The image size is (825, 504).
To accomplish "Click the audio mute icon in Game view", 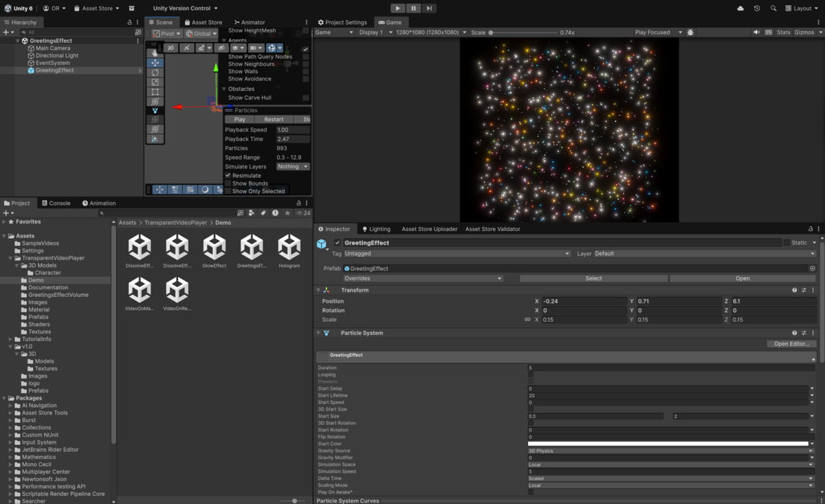I will (x=757, y=31).
